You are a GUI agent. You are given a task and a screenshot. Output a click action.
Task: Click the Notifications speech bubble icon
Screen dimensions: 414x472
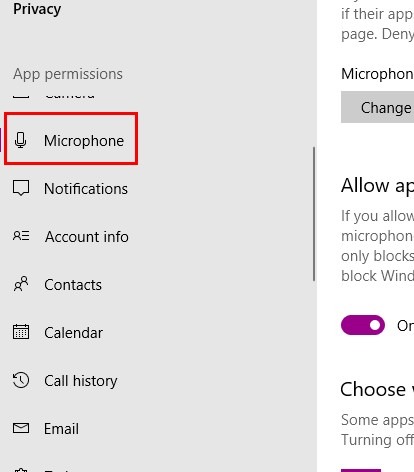click(21, 188)
